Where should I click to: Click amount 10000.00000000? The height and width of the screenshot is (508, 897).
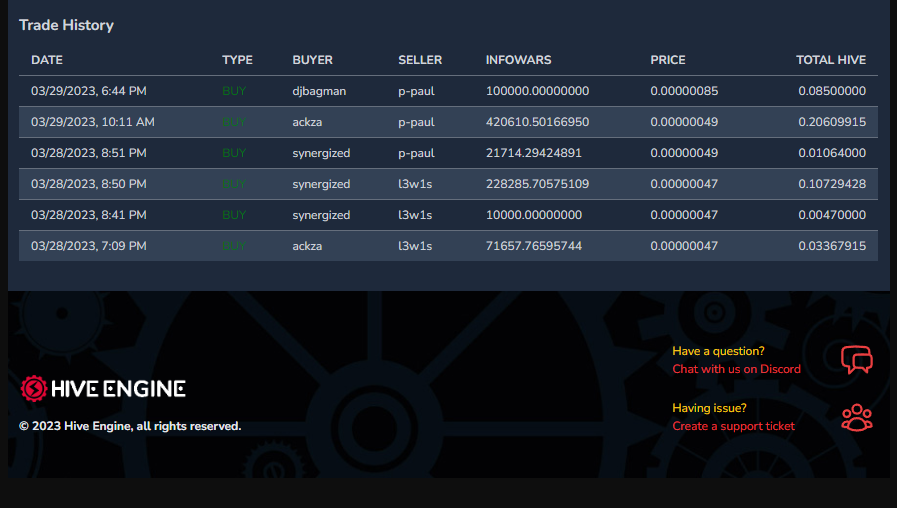point(534,215)
